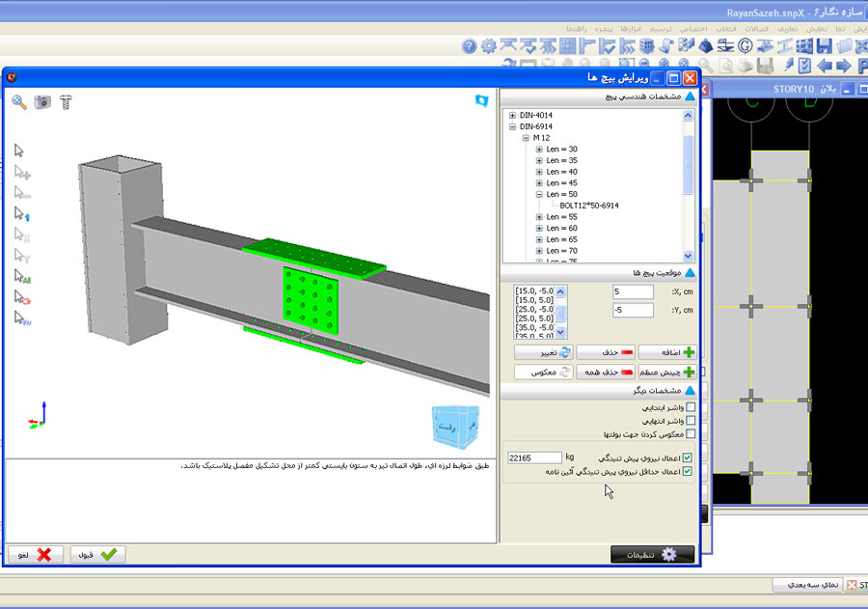Image resolution: width=868 pixels, height=609 pixels.
Task: Enable the reverse bolt direction checkbox
Action: [x=690, y=435]
